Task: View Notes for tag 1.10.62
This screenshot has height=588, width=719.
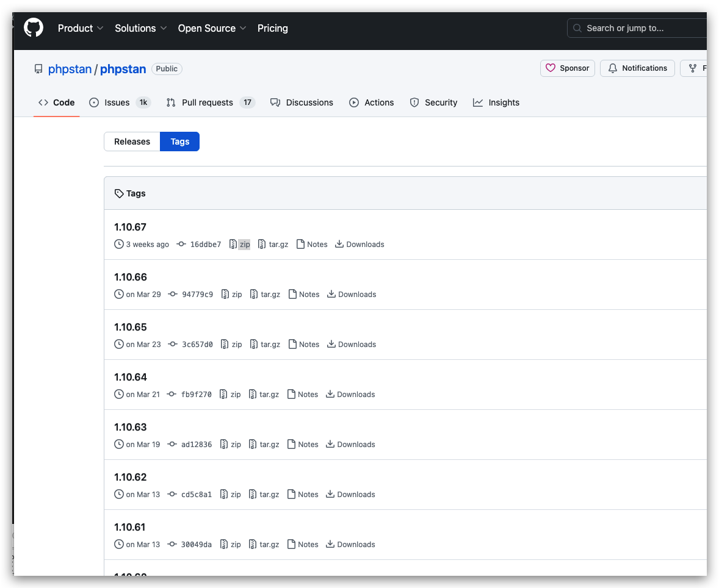Action: pyautogui.click(x=303, y=494)
